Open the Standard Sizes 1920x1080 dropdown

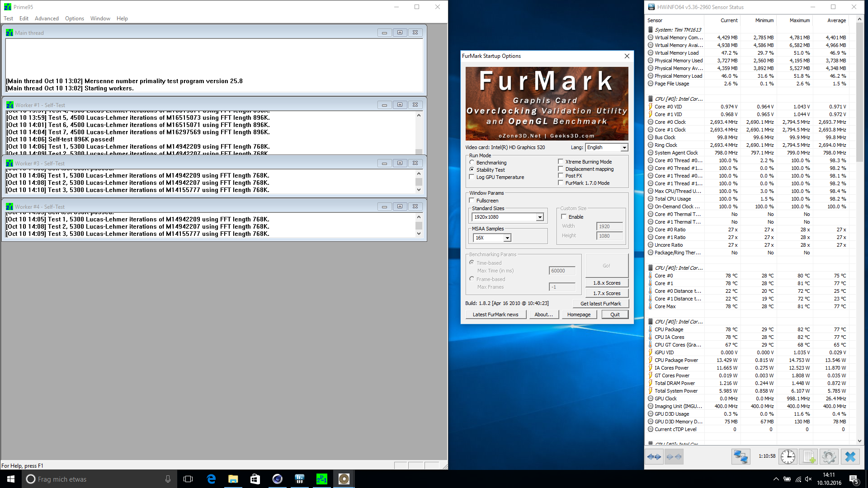point(540,217)
